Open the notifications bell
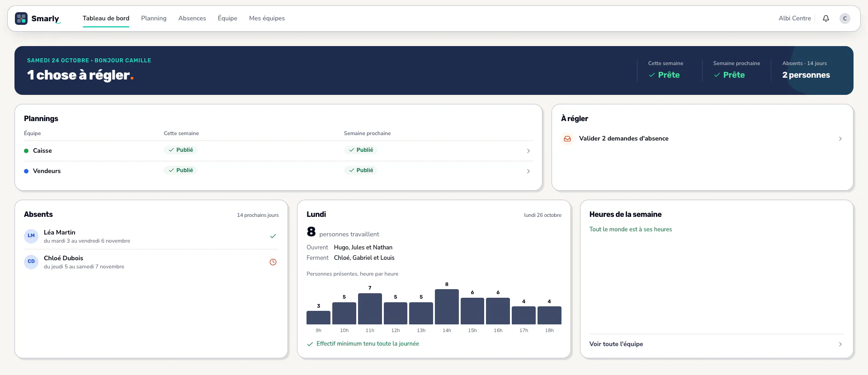 (x=826, y=19)
